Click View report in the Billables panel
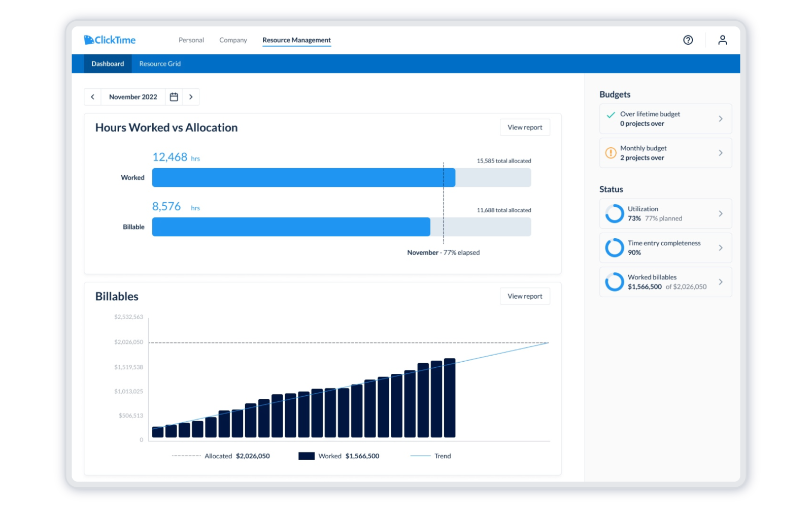Viewport: 812px width, 508px height. [525, 296]
